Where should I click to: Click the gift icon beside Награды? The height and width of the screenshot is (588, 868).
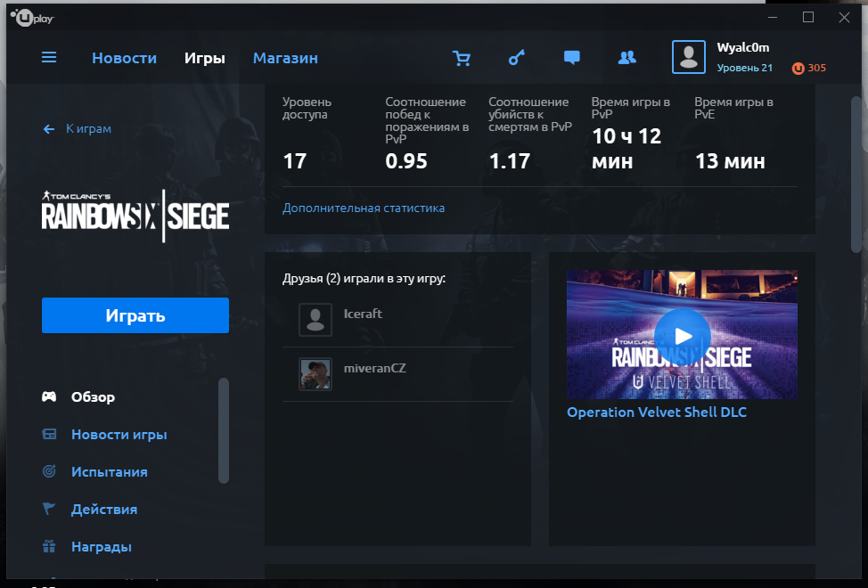49,546
